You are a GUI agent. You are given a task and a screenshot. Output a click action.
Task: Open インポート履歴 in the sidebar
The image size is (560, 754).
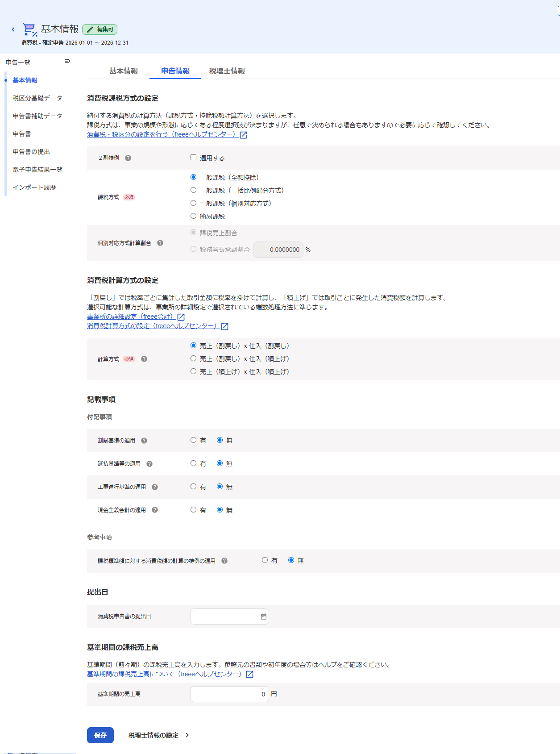tap(34, 187)
